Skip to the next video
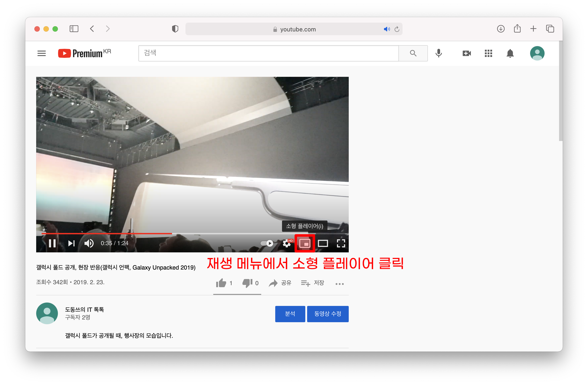Screen dimensions: 588x385 click(x=71, y=243)
